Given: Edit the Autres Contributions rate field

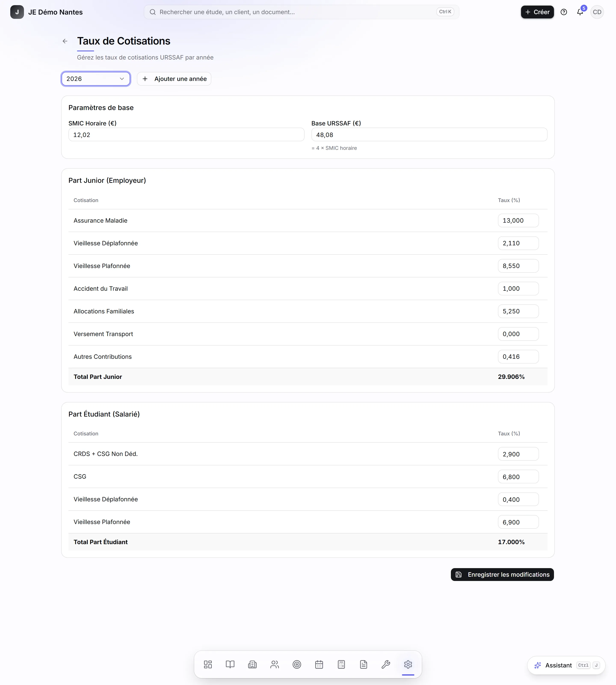Looking at the screenshot, I should click(518, 357).
